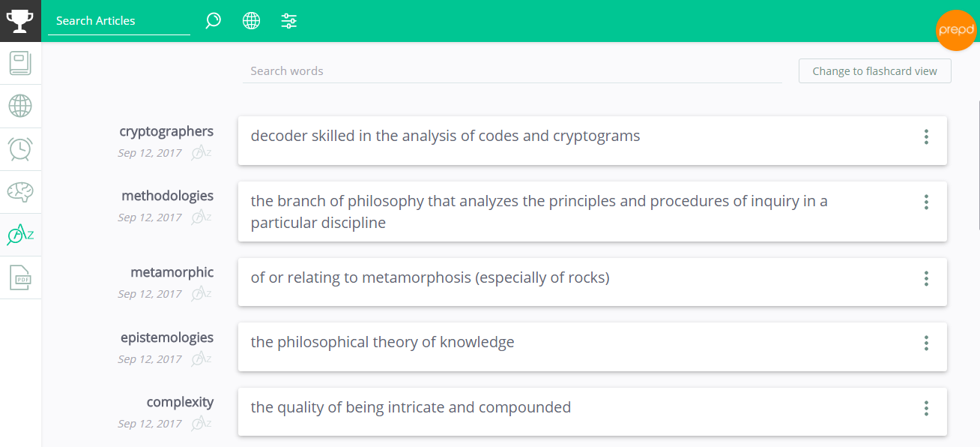Open the alarm clock sidebar icon
This screenshot has width=980, height=447.
pyautogui.click(x=20, y=148)
